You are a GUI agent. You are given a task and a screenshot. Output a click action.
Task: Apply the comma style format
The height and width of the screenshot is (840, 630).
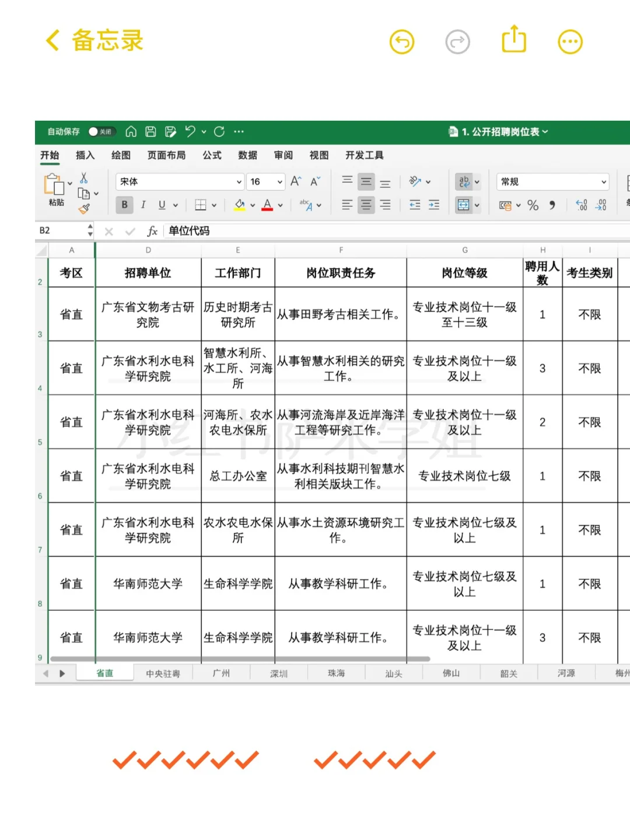tap(552, 205)
